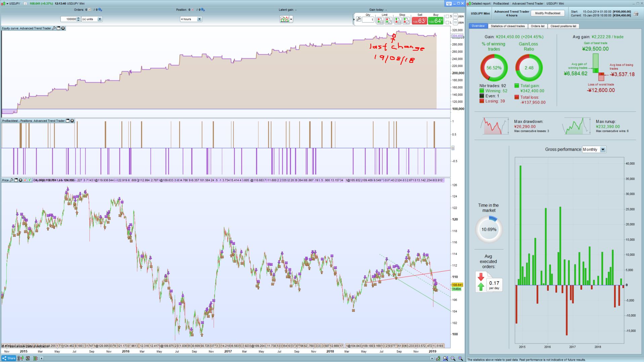Click the Max drawdown ¥26,290.00 value
Screen dimensions: 644x362
525,127
